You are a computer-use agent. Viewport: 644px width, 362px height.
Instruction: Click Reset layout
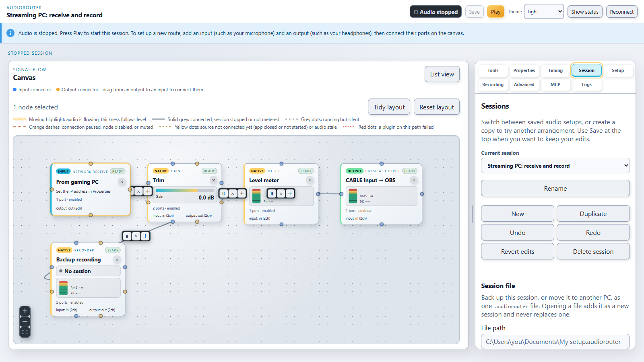pos(437,107)
